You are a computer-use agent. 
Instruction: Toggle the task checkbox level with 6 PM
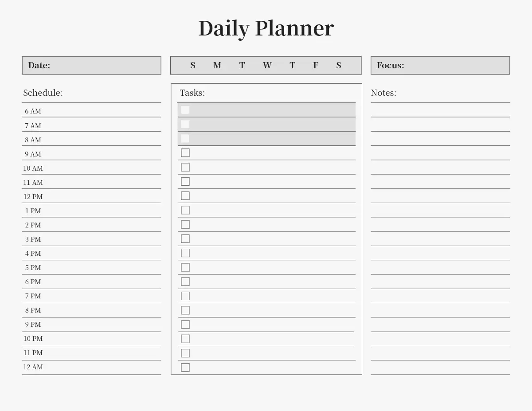[185, 282]
